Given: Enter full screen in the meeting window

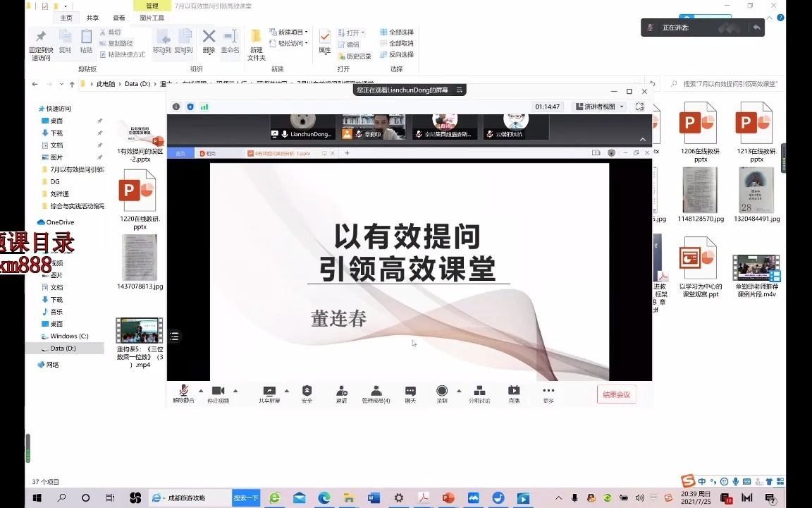Looking at the screenshot, I should (x=639, y=107).
